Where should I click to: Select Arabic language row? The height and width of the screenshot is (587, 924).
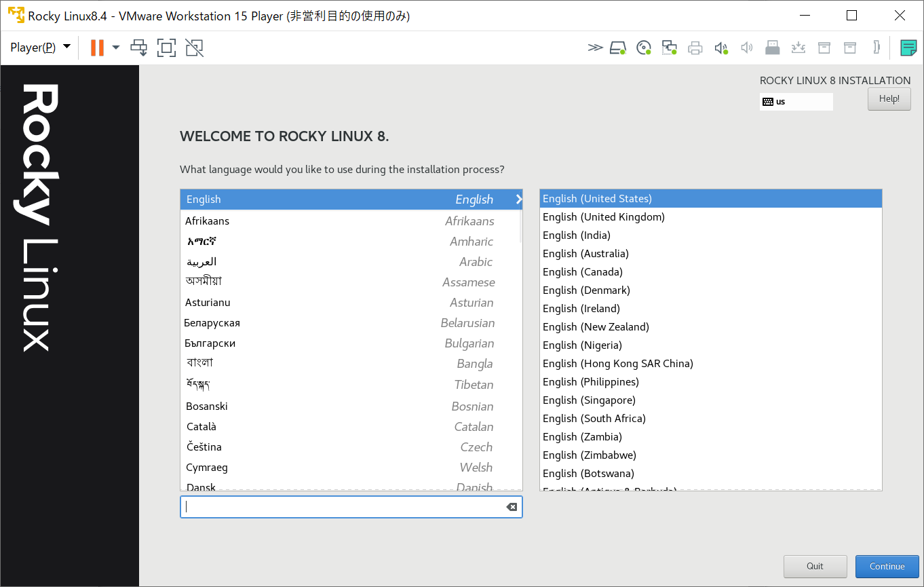tap(351, 262)
